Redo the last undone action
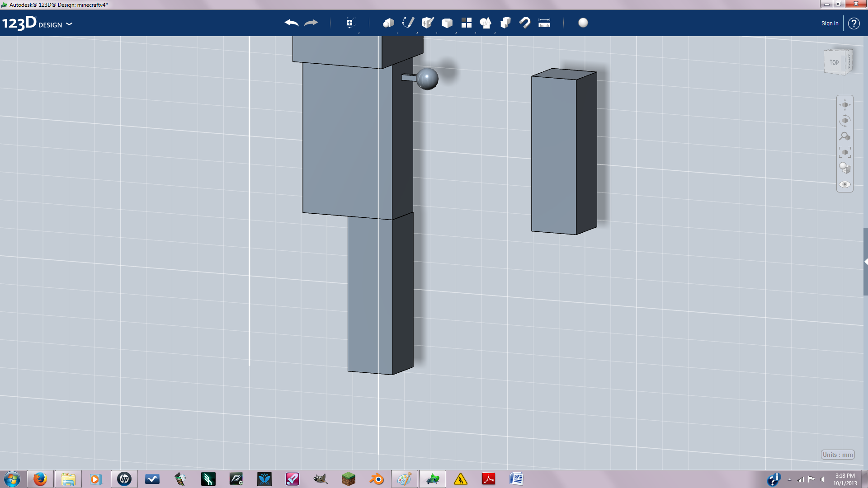868x488 pixels. (x=311, y=23)
